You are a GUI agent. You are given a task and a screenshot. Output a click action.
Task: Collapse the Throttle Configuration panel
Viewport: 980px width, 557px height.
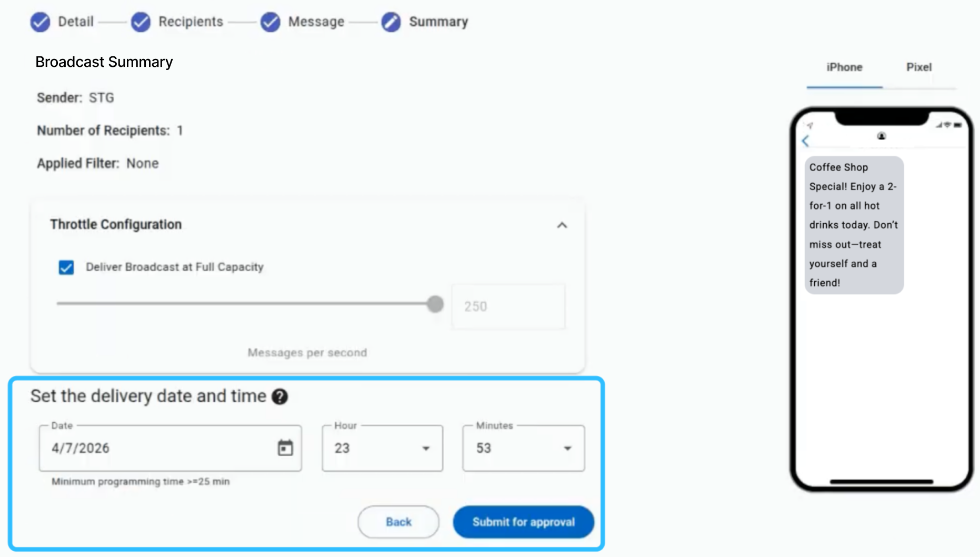pos(562,225)
